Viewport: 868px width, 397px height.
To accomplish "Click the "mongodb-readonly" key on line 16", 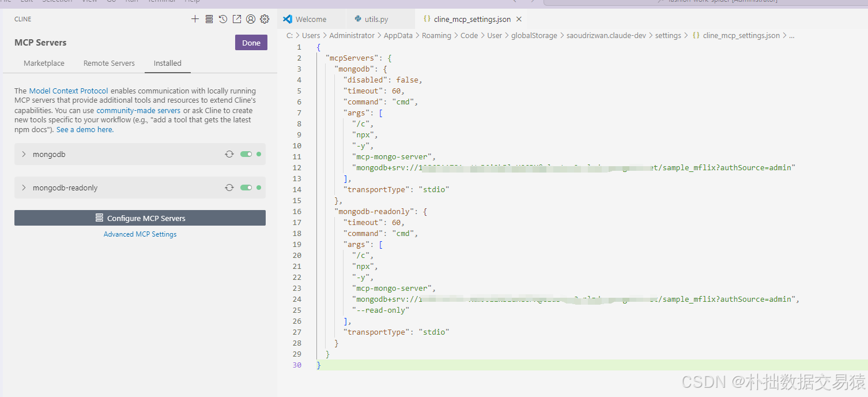I will [x=375, y=211].
